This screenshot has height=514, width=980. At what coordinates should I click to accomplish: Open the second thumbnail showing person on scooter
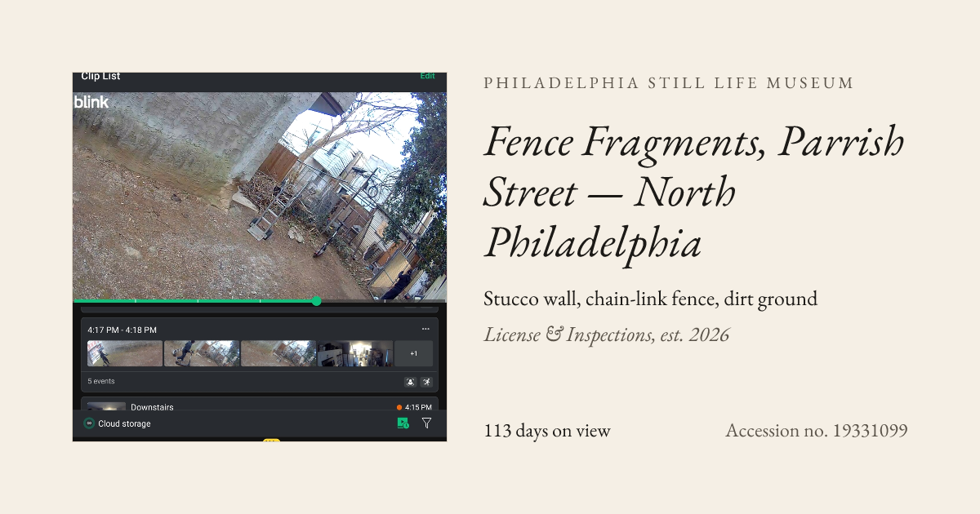point(202,353)
